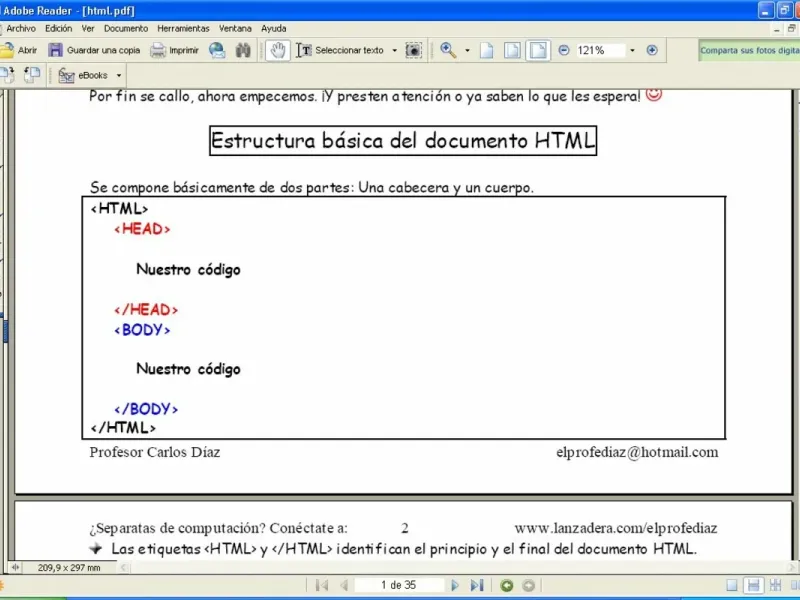Screen dimensions: 800x600
Task: Rotate page counterclockwise icon
Action: [x=32, y=75]
